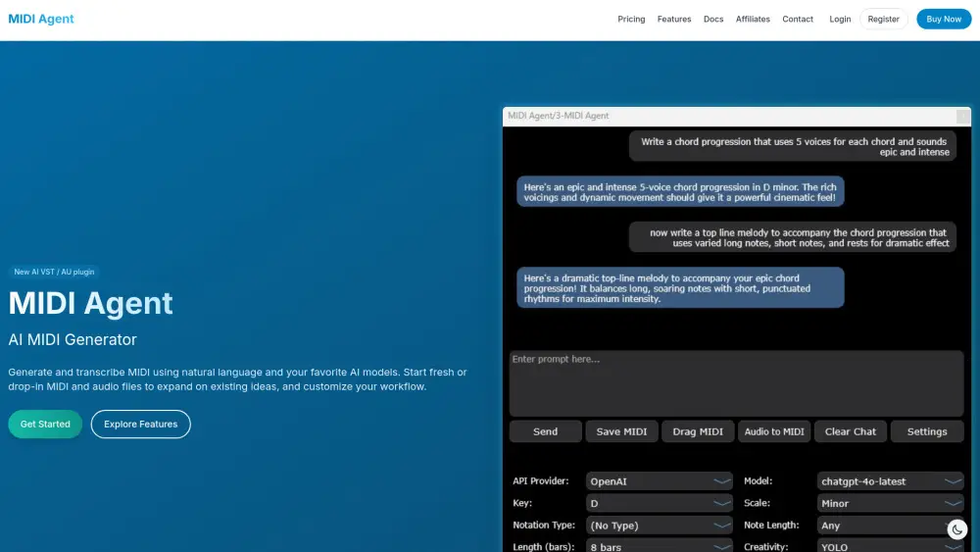Open the Affiliates link

pos(753,19)
